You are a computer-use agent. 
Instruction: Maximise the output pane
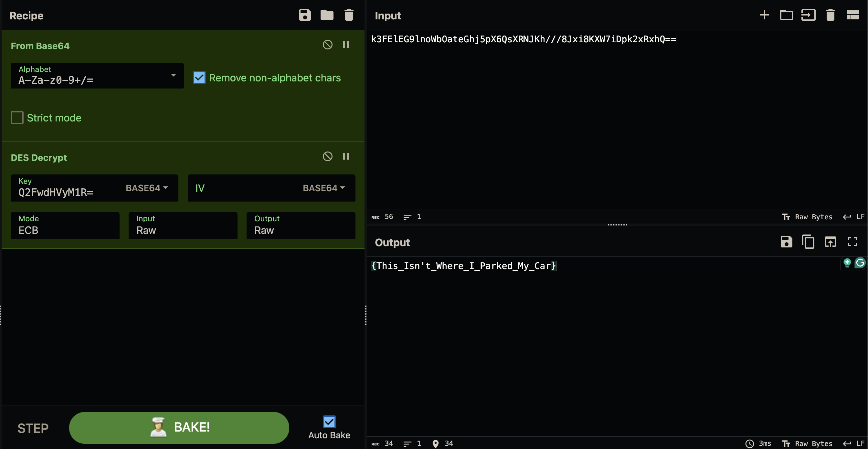pos(852,242)
